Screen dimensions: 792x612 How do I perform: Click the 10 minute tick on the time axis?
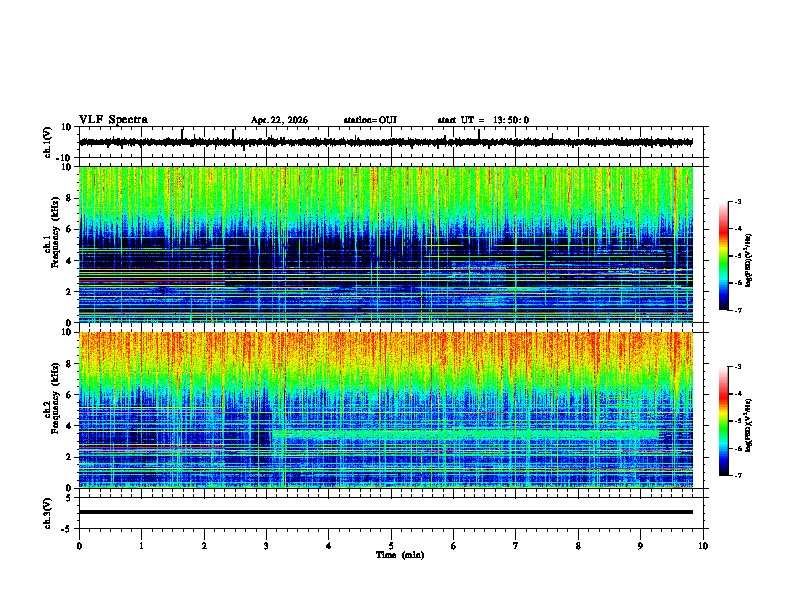click(x=703, y=546)
